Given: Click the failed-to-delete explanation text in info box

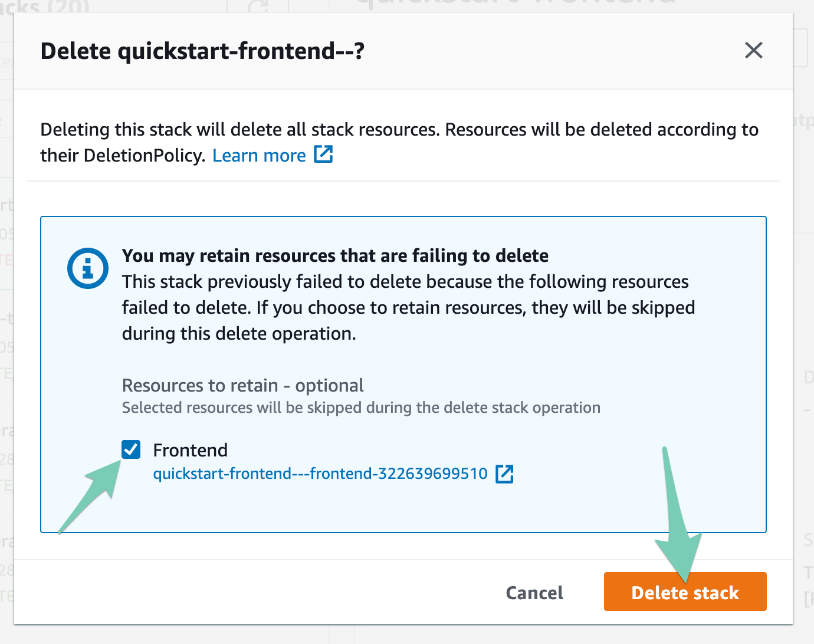Looking at the screenshot, I should (408, 307).
